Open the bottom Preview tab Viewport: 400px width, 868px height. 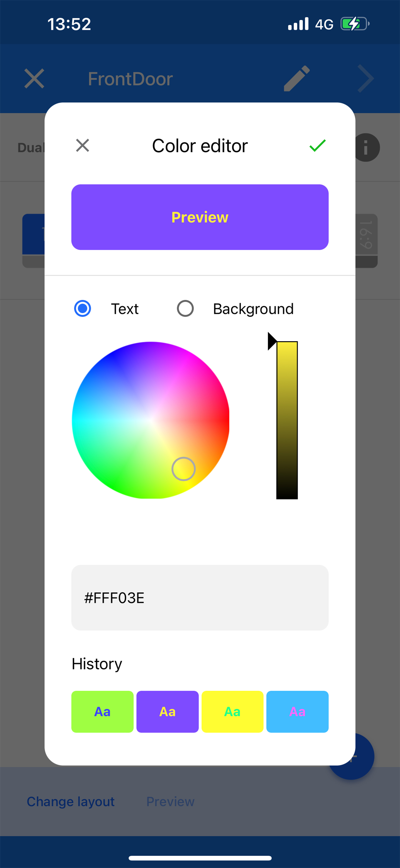pos(170,802)
